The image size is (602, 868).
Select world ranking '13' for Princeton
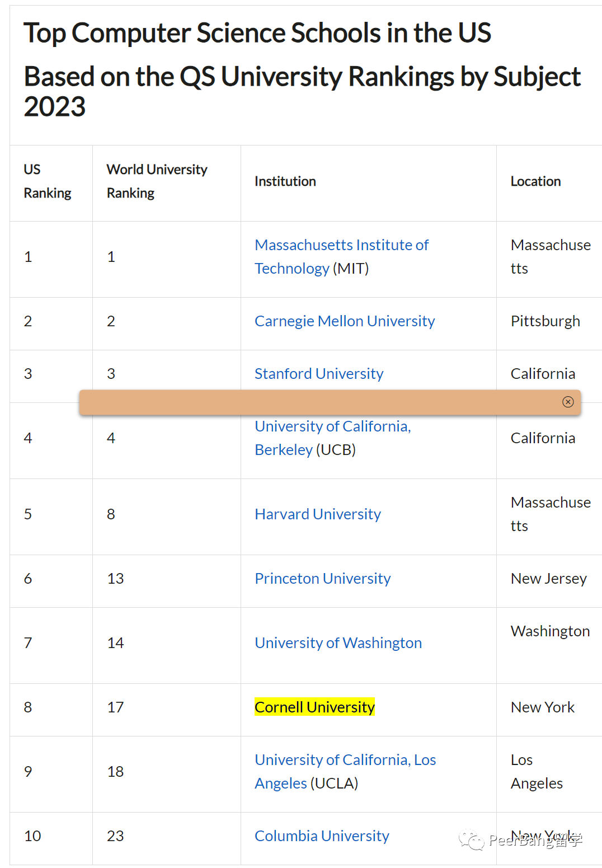115,579
